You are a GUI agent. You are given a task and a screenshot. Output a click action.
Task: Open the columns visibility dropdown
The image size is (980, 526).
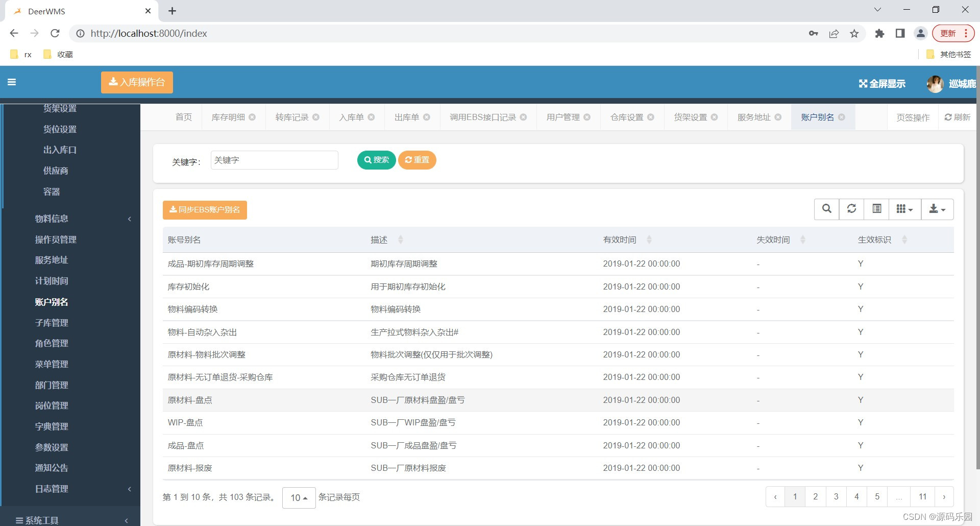coord(904,209)
